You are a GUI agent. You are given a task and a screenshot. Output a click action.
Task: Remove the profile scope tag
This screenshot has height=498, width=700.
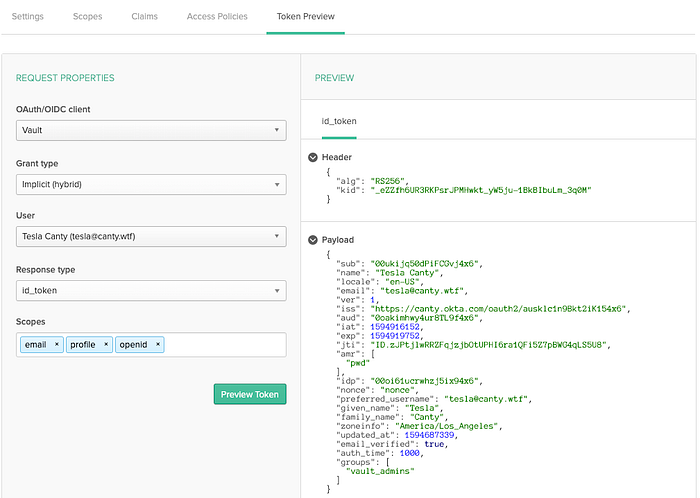(x=106, y=344)
